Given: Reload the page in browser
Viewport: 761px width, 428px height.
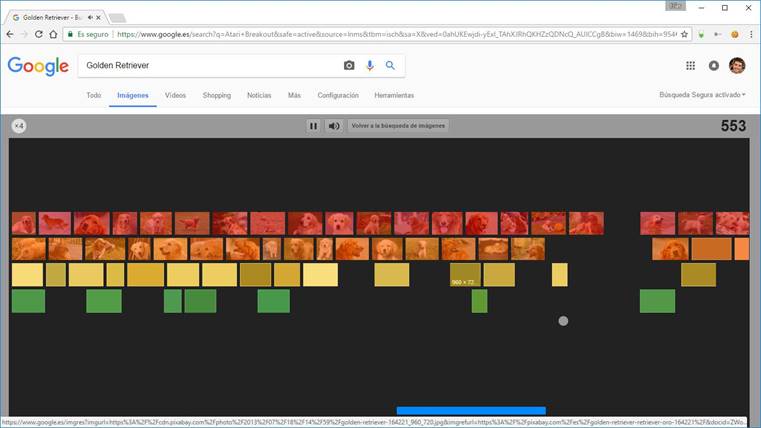Looking at the screenshot, I should click(x=39, y=33).
